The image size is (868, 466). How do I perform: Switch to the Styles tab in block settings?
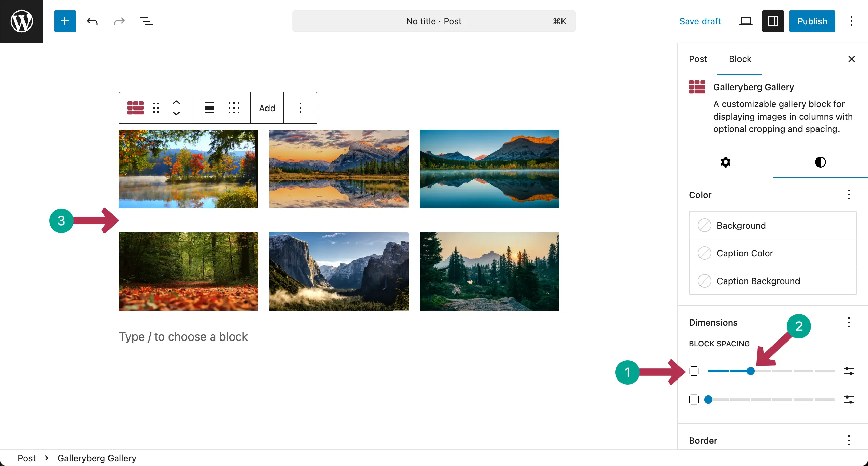[x=820, y=162]
